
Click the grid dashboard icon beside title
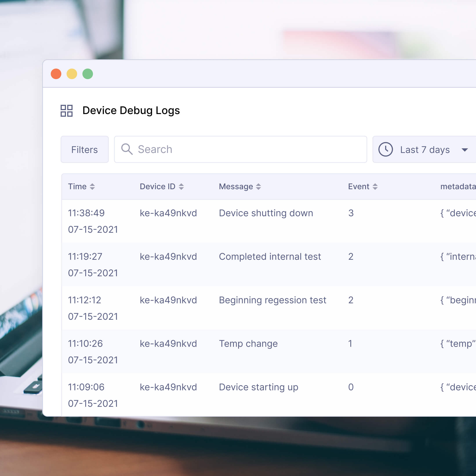point(67,111)
